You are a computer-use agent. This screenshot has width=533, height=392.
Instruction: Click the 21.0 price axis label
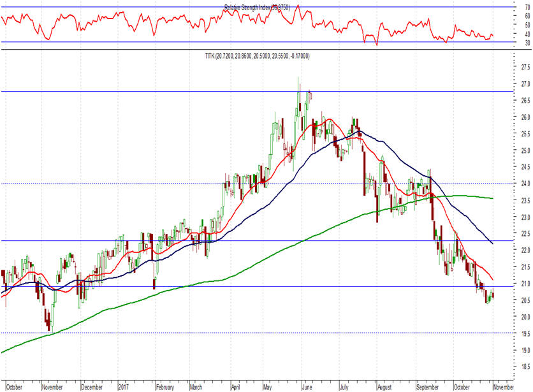point(525,284)
